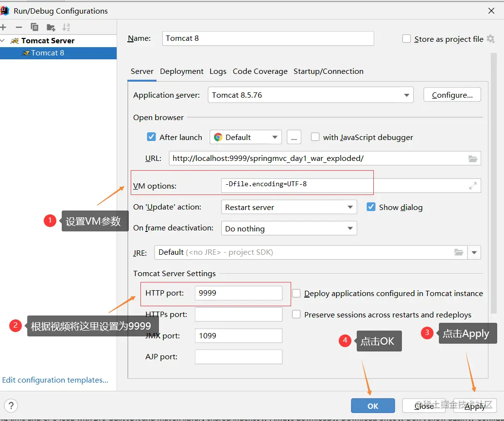
Task: Click the Close button
Action: pyautogui.click(x=424, y=406)
